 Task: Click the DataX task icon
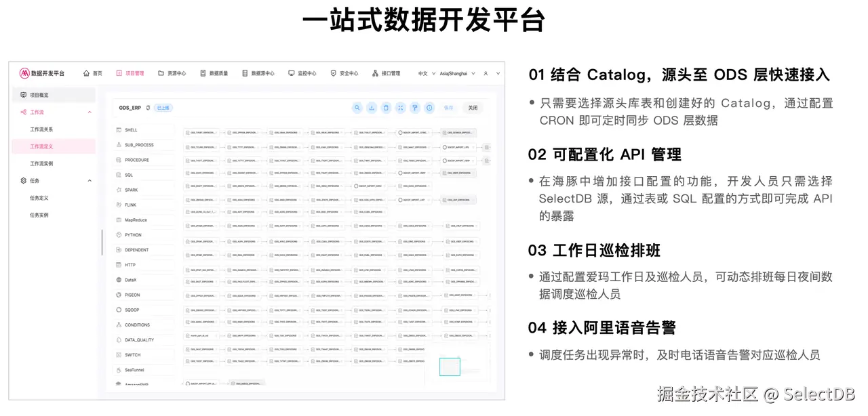(119, 279)
